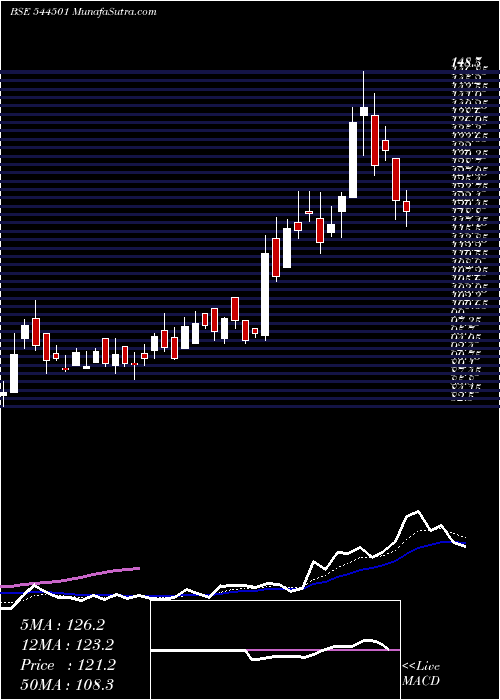Click the last red candlestick on the right

point(406,206)
